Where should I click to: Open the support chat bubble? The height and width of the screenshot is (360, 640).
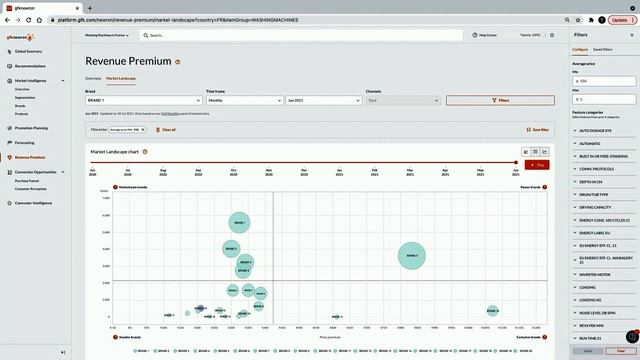click(x=632, y=336)
